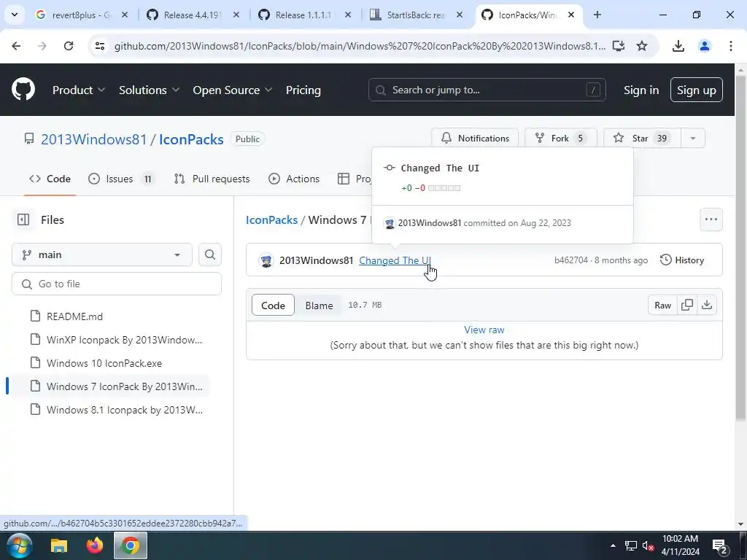The height and width of the screenshot is (560, 747).
Task: Open the main branch selector dropdown
Action: (x=102, y=254)
